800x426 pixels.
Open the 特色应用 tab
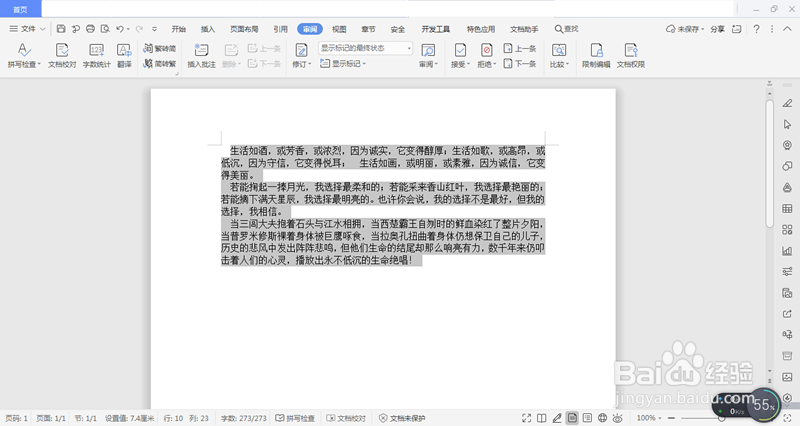(481, 29)
